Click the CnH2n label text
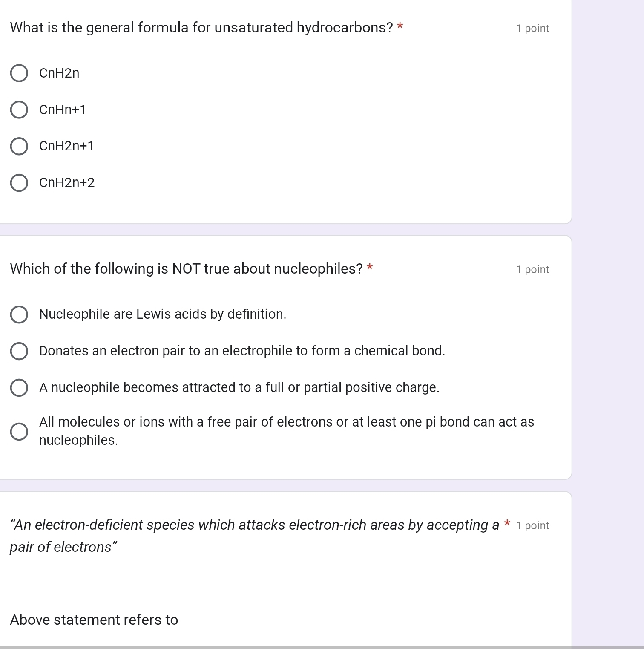 59,73
